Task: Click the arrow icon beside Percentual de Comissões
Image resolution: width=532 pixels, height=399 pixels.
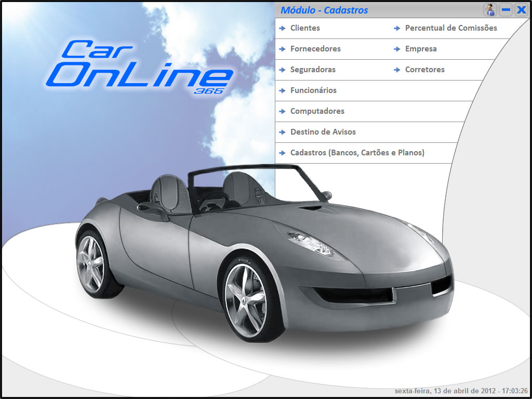Action: 397,29
